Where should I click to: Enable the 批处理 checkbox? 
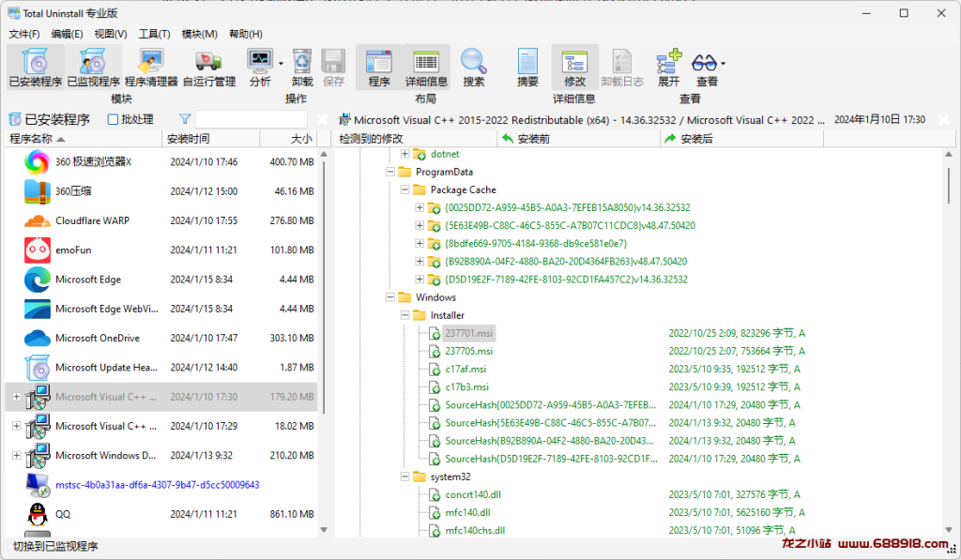click(x=113, y=119)
